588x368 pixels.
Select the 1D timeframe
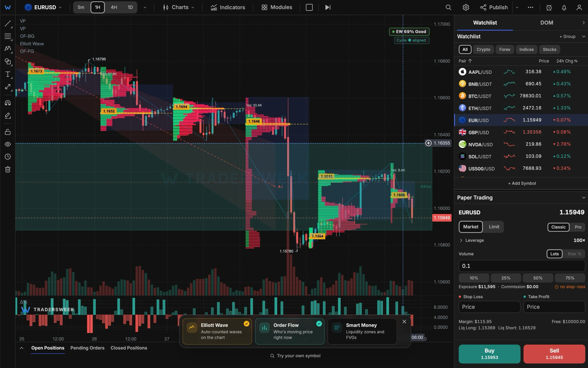[130, 7]
